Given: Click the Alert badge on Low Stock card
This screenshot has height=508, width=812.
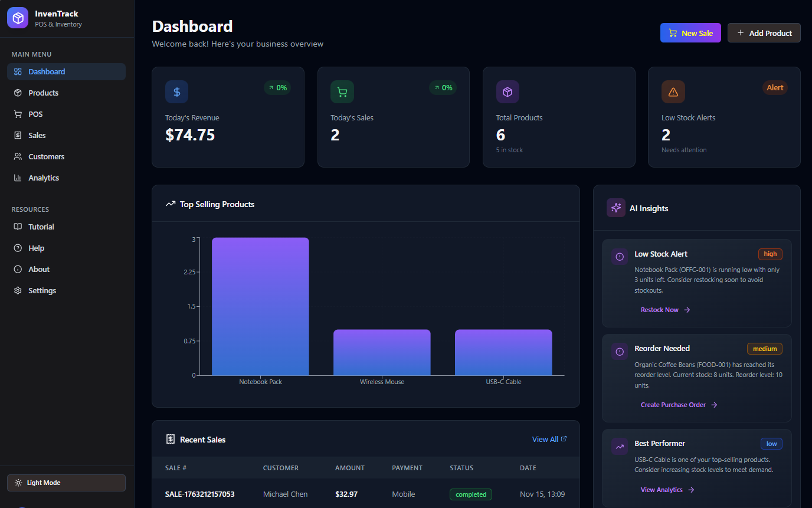Looking at the screenshot, I should [775, 88].
